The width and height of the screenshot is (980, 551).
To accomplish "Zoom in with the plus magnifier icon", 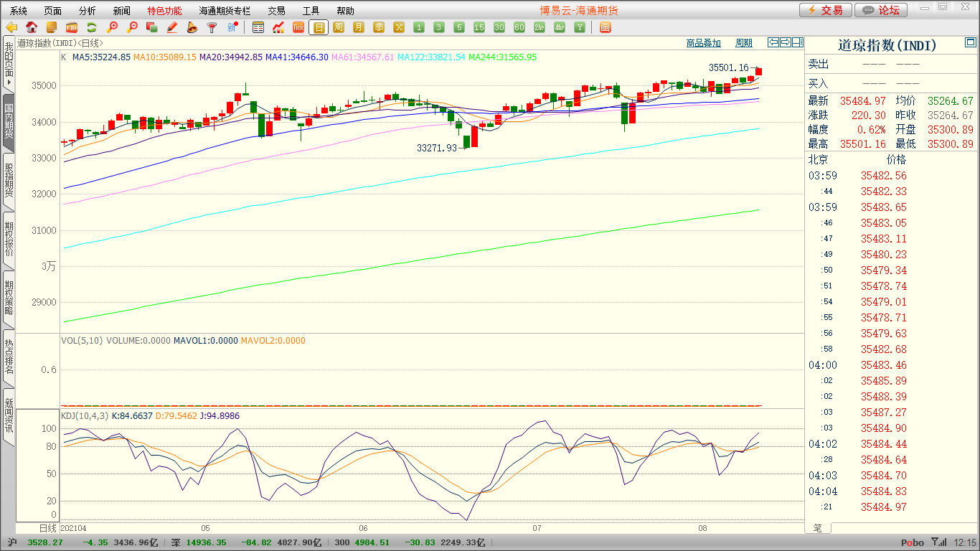I will pyautogui.click(x=112, y=27).
